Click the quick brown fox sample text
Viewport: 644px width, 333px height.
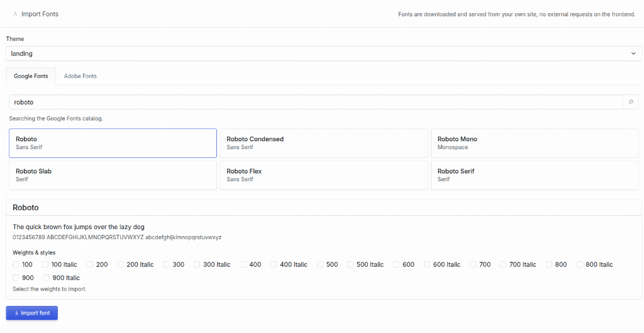point(79,227)
